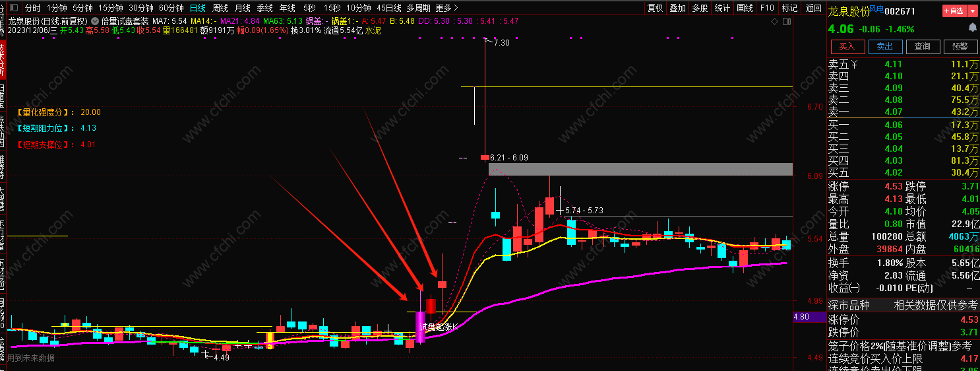The height and width of the screenshot is (371, 980).
Task: Click the 龙泉股份 stock name in quote panel
Action: [849, 11]
